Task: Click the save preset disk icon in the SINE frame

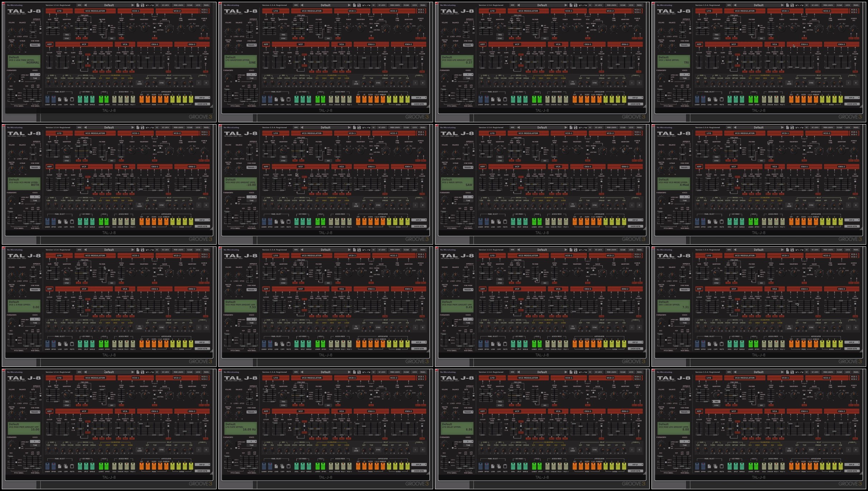Action: pos(359,5)
